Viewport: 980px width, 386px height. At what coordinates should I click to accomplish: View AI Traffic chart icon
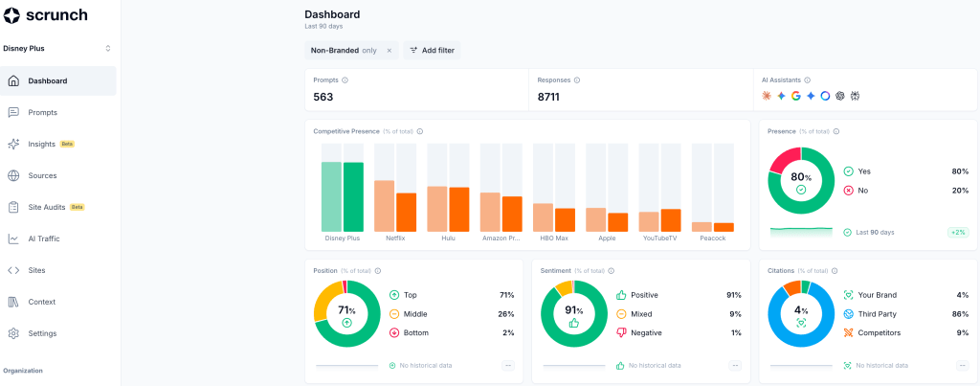tap(13, 238)
